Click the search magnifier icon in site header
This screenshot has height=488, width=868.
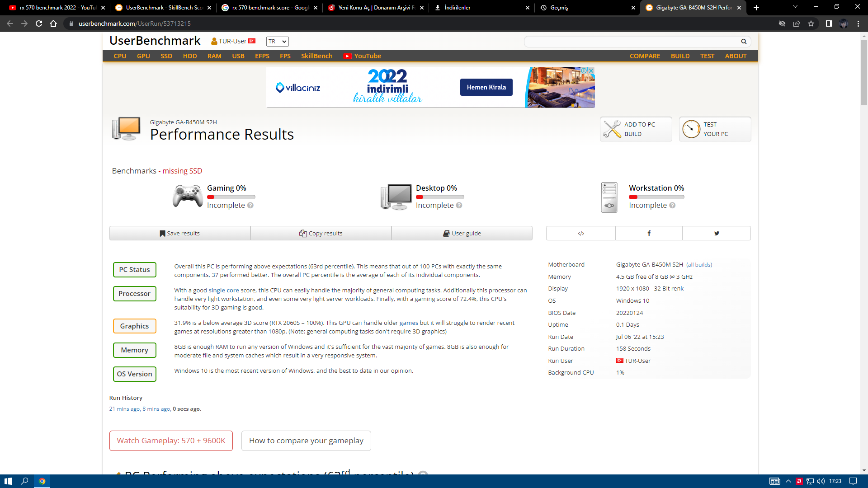[x=744, y=42]
